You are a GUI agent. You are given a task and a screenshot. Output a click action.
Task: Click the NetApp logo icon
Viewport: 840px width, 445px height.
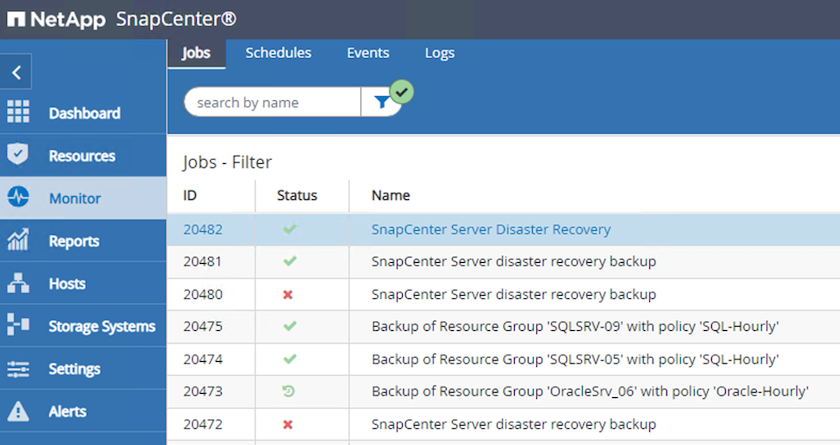[x=16, y=19]
